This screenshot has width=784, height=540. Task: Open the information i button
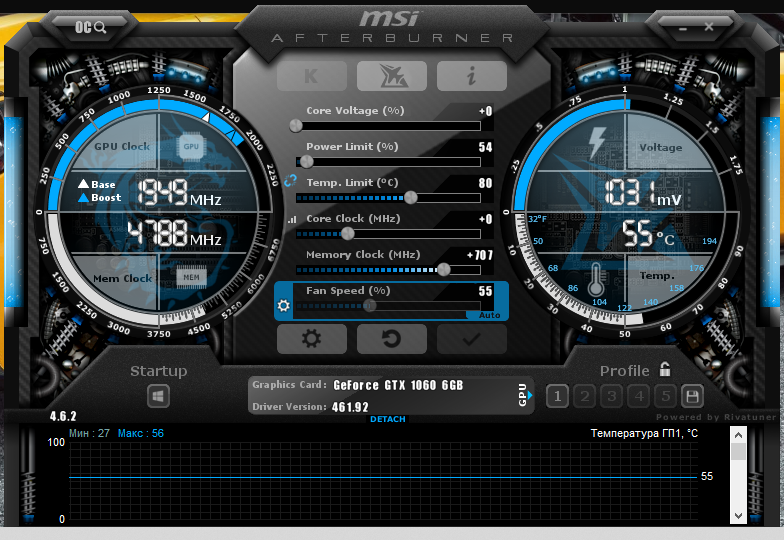tap(472, 76)
